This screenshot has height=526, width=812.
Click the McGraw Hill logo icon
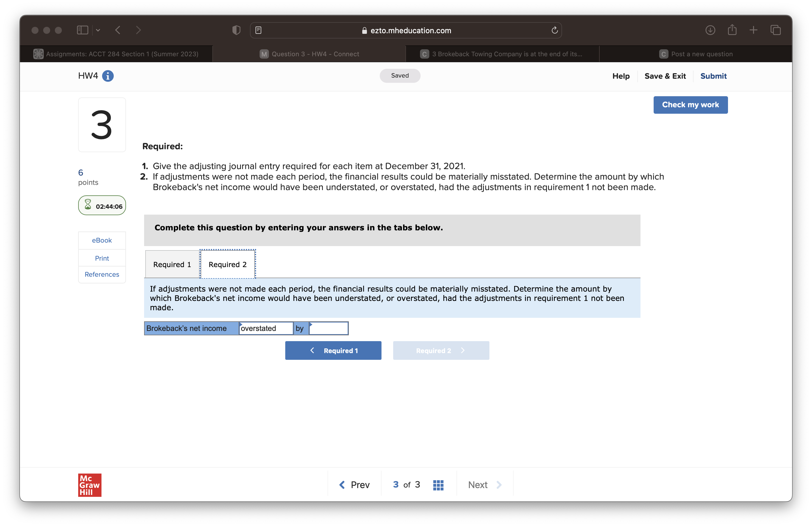coord(89,485)
